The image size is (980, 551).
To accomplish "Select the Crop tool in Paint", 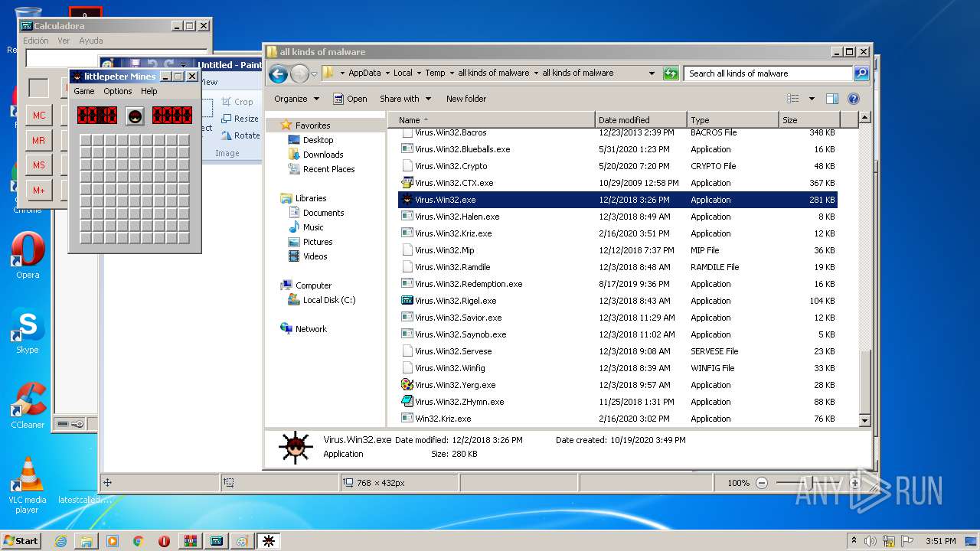I will 237,102.
